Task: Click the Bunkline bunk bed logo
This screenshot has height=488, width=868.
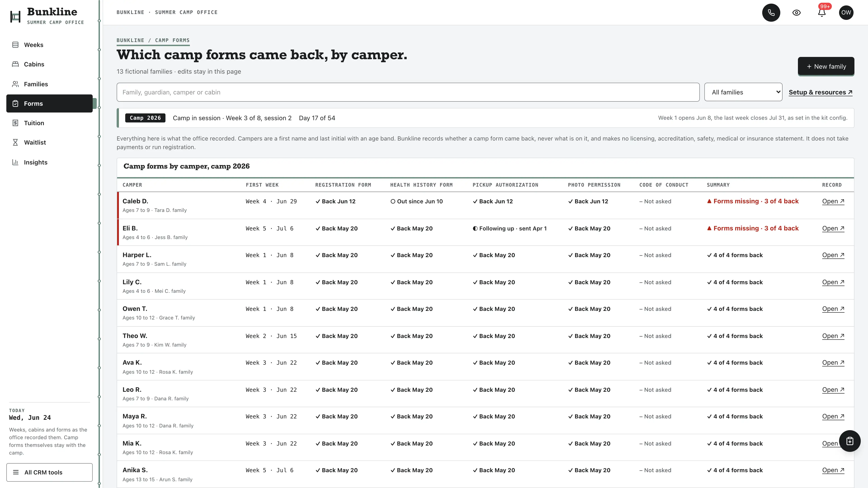Action: click(x=15, y=16)
